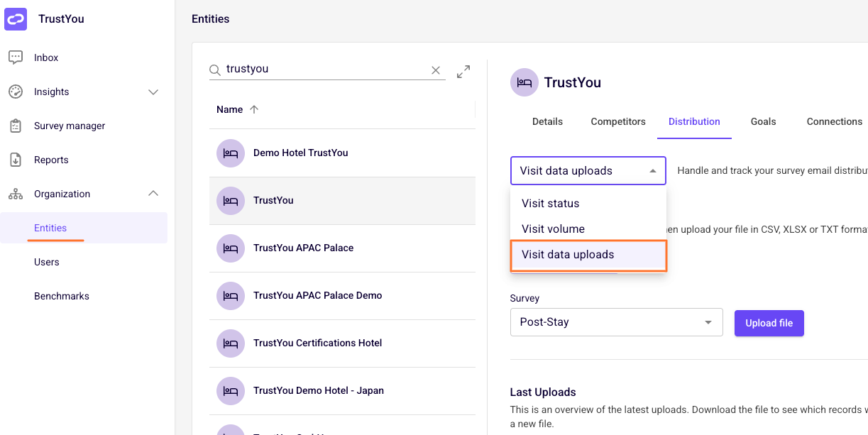This screenshot has height=435, width=868.
Task: Open the Post-Stay survey dropdown
Action: [616, 322]
